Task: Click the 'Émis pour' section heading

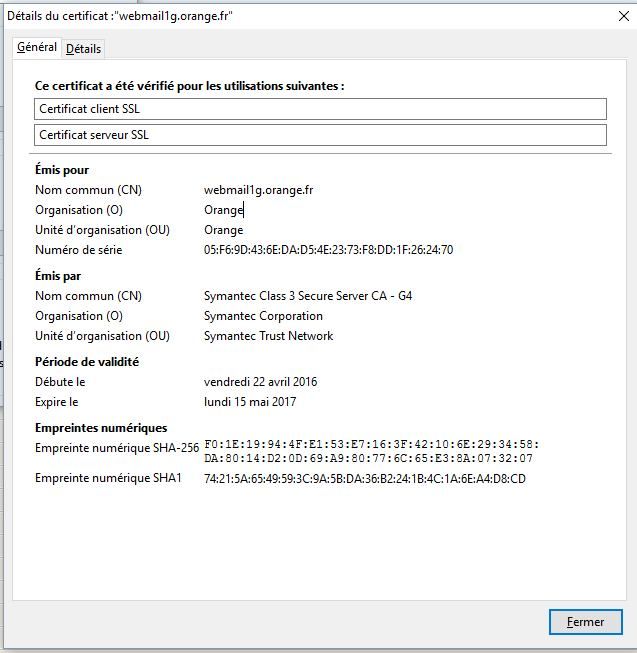Action: [62, 170]
